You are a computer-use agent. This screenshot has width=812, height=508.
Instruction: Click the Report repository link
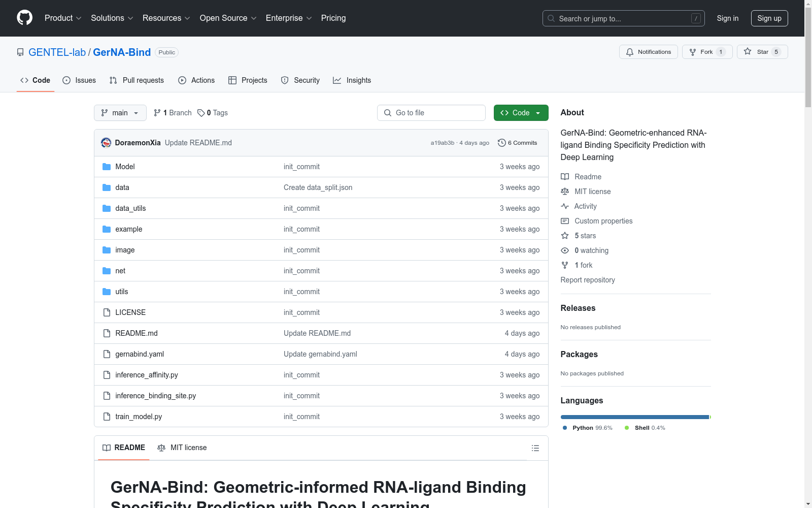587,280
